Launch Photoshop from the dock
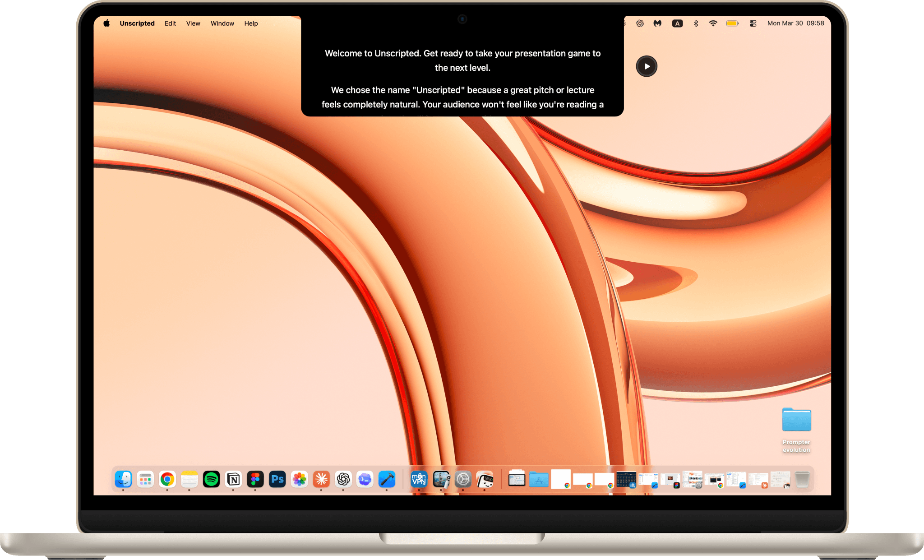This screenshot has width=924, height=560. point(277,479)
